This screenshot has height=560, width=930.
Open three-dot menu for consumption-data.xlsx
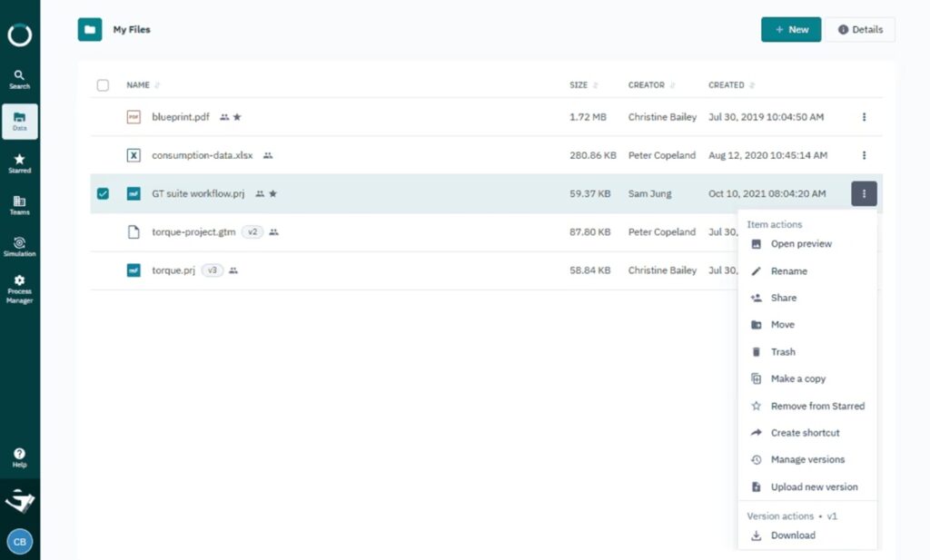coord(865,155)
